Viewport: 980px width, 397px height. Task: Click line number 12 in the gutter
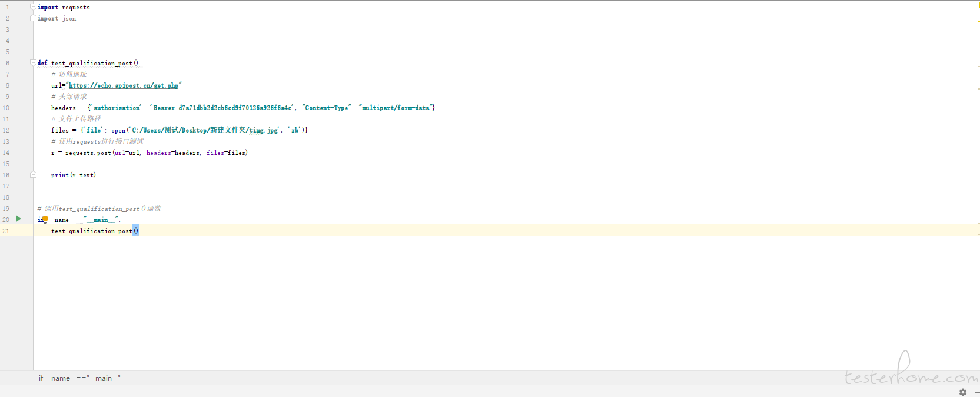[6, 130]
